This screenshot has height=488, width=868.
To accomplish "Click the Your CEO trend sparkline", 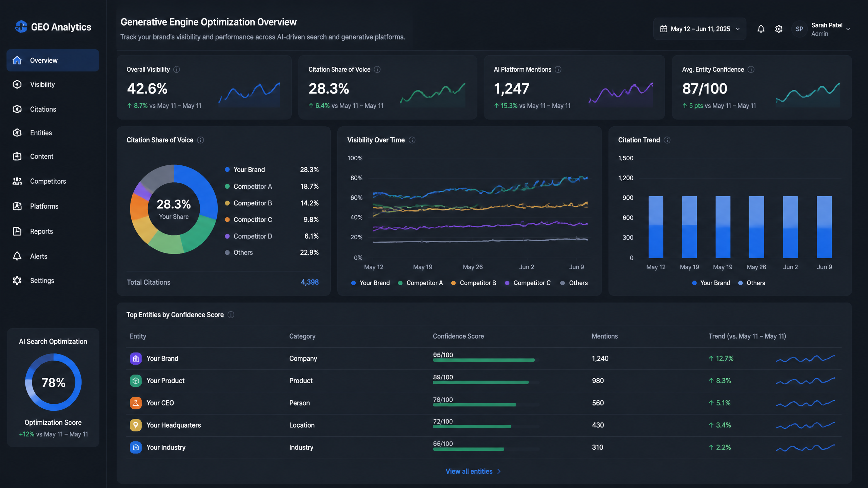I will (805, 403).
